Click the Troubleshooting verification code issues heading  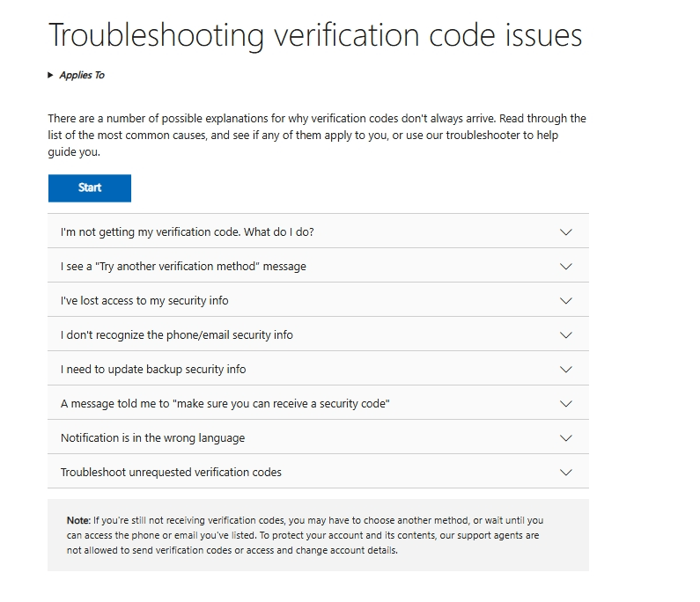[315, 35]
